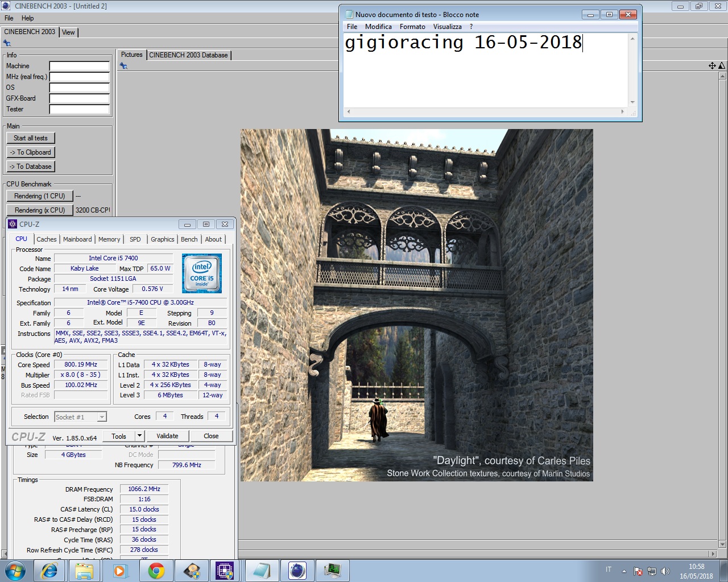The image size is (728, 582).
Task: Open the CINEBENCH Help menu
Action: click(x=27, y=18)
